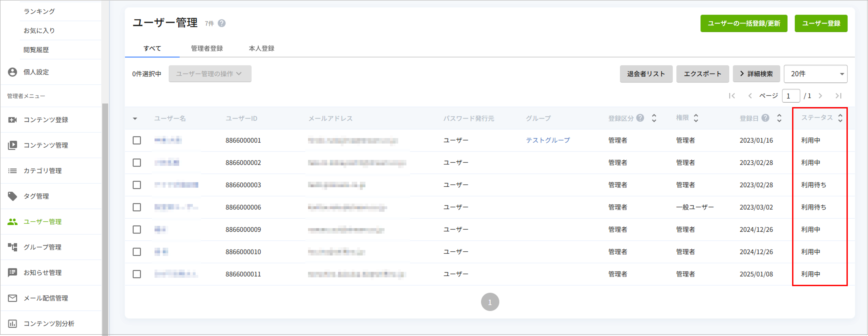
Task: Click the registration date 2025/01/08
Action: click(x=756, y=274)
